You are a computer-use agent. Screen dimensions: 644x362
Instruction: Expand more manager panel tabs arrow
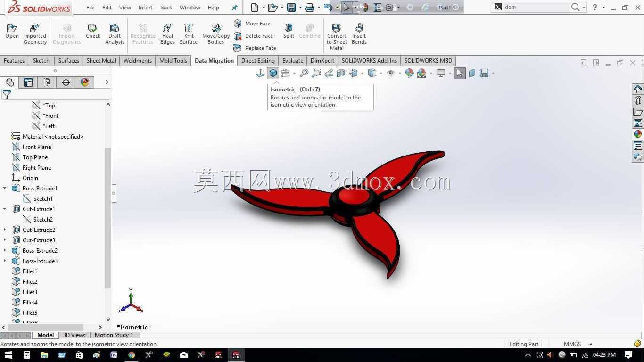pos(107,82)
